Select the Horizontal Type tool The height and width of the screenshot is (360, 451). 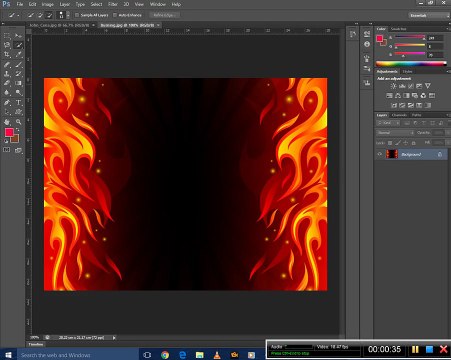coord(18,103)
